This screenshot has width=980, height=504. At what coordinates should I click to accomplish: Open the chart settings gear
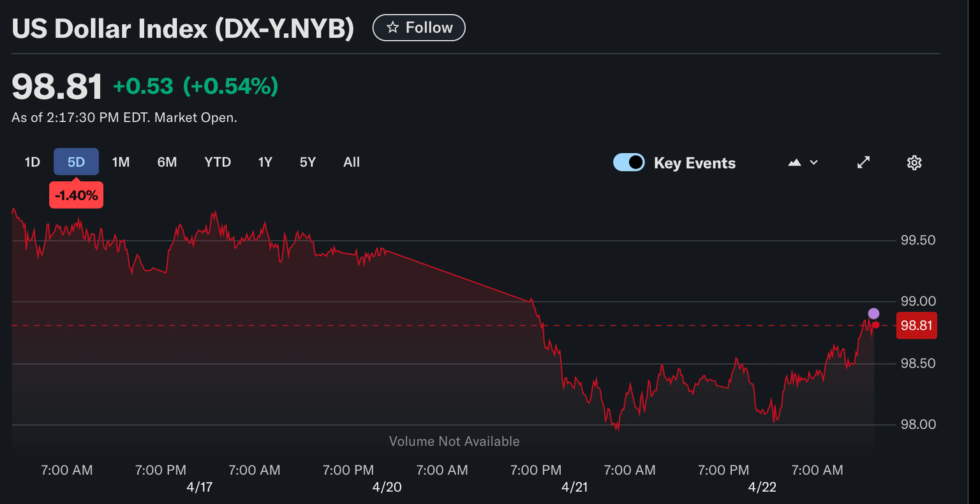pyautogui.click(x=914, y=163)
